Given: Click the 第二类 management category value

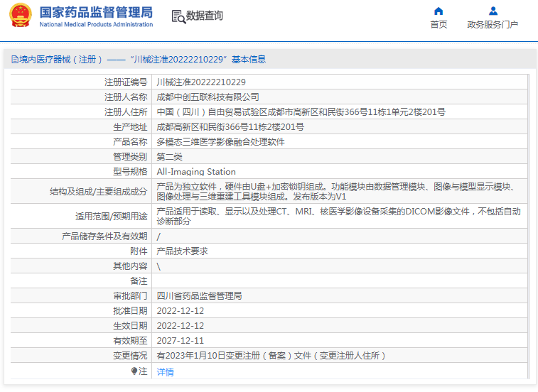Looking at the screenshot, I should [169, 157].
